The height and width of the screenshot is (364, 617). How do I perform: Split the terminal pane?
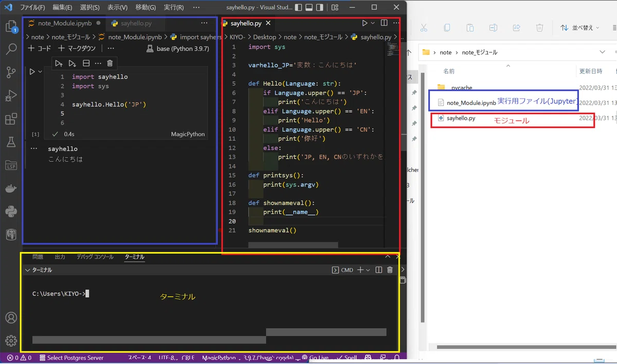click(x=379, y=270)
